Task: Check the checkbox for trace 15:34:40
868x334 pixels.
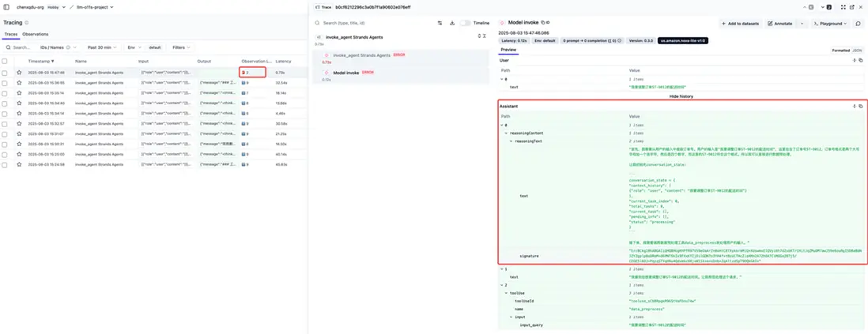Action: [5, 103]
